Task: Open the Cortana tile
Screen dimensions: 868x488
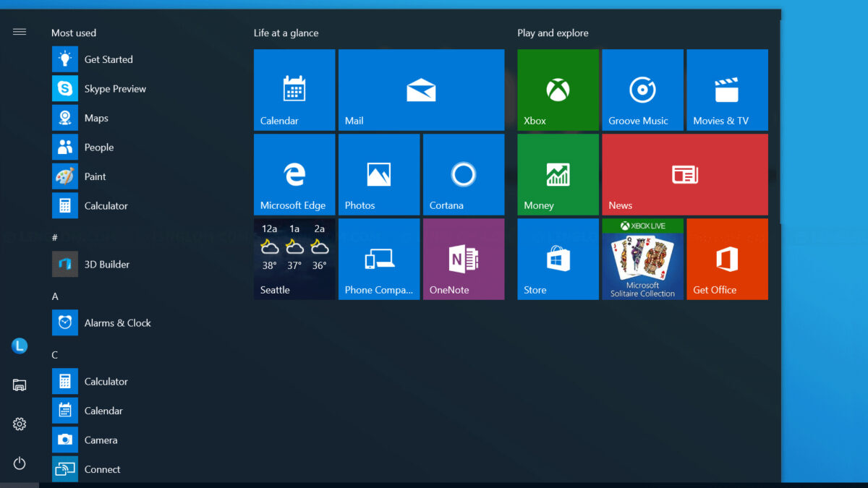Action: (x=464, y=174)
